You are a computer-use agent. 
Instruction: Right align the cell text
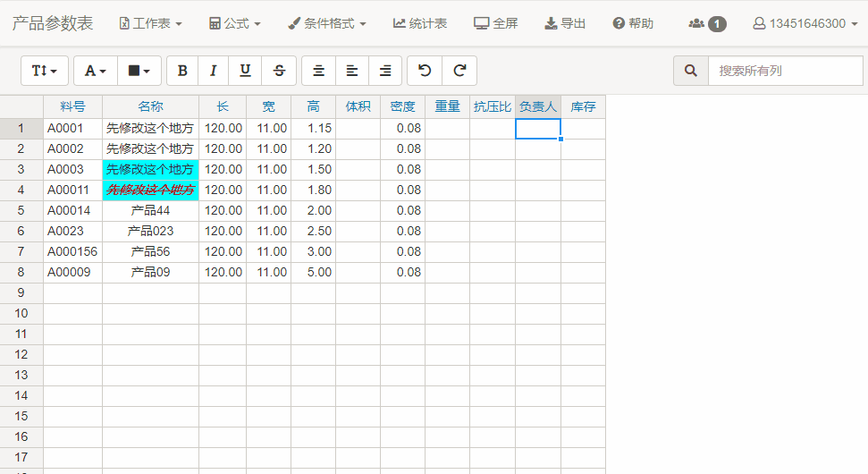tap(385, 71)
